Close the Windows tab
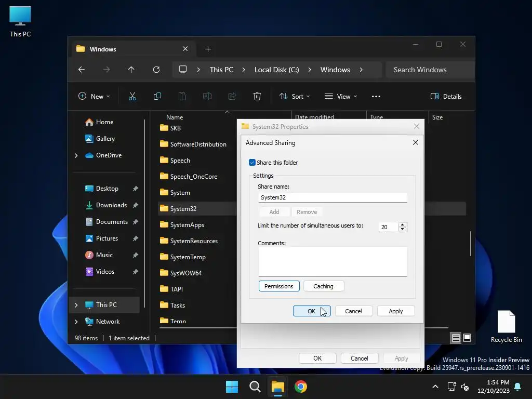 pos(185,49)
